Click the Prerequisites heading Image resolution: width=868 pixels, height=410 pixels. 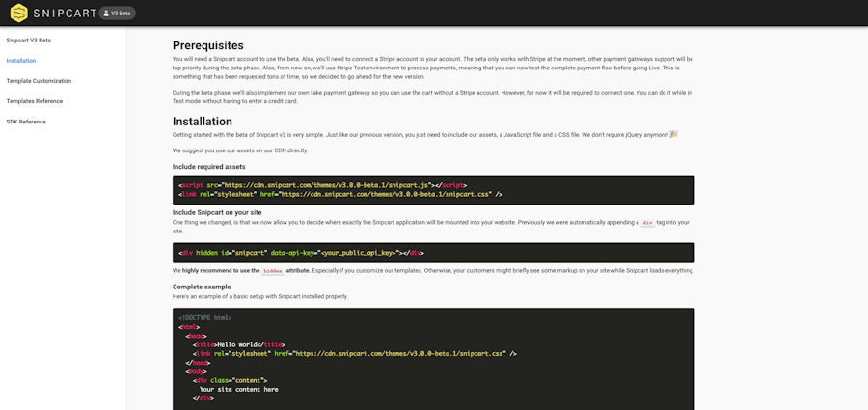point(208,45)
